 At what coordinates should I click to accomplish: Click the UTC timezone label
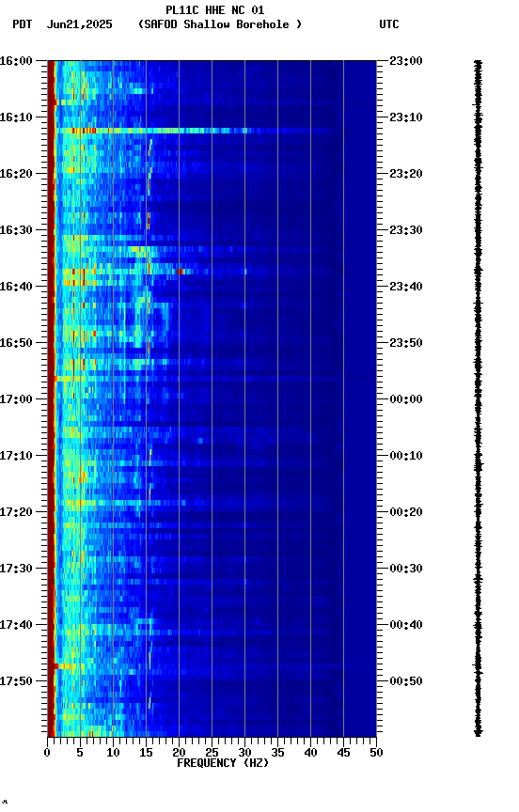(389, 24)
